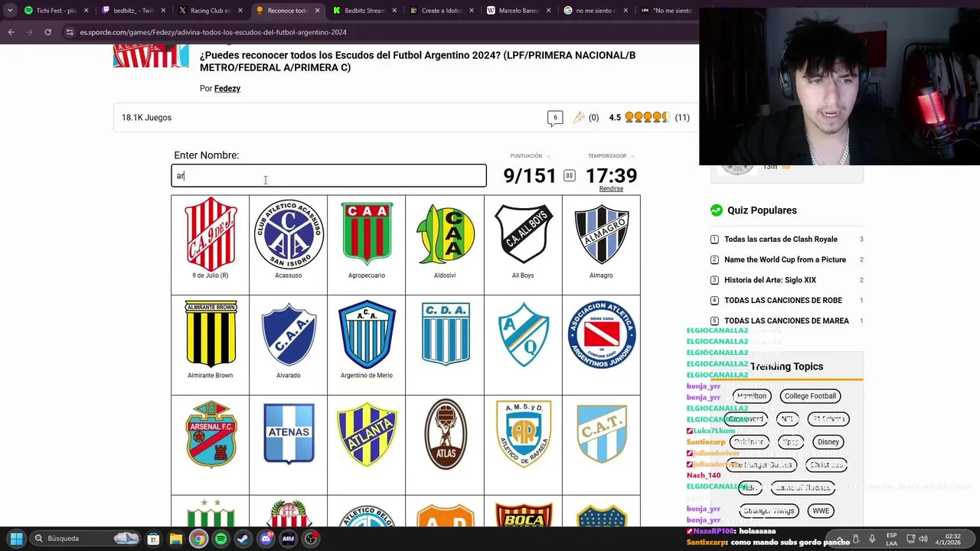
Task: Open Steam from taskbar
Action: (243, 539)
